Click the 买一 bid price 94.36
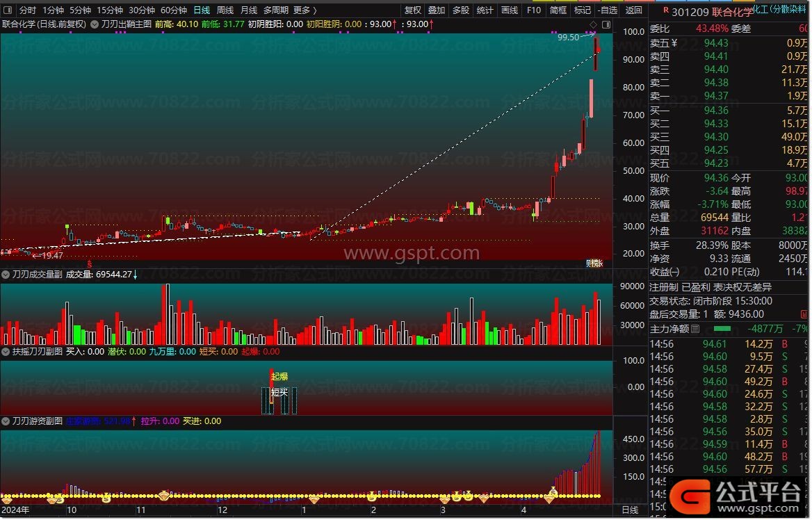 point(715,111)
